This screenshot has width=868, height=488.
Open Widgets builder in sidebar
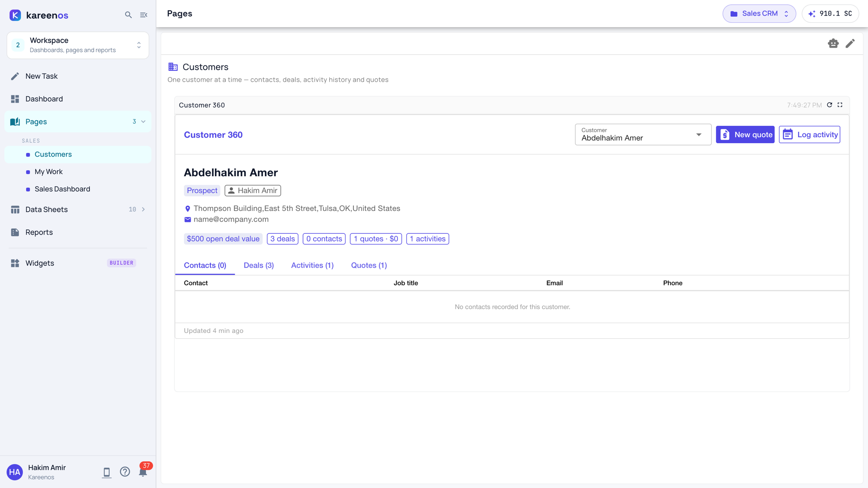click(78, 263)
